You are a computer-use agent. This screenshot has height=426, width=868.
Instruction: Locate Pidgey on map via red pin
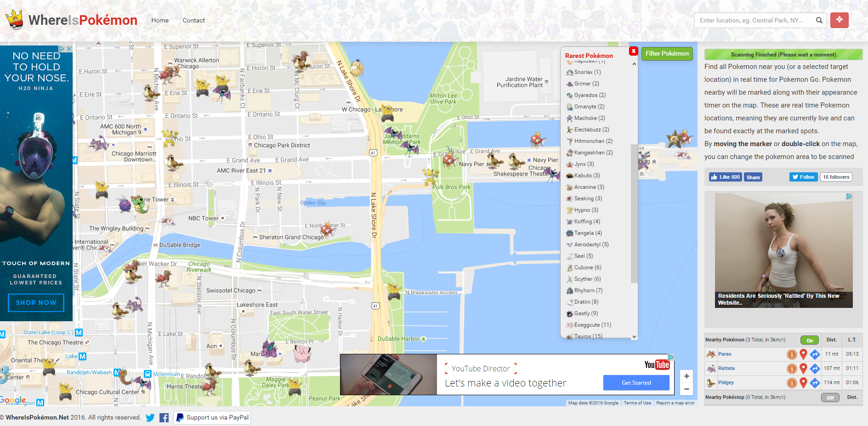pyautogui.click(x=803, y=383)
